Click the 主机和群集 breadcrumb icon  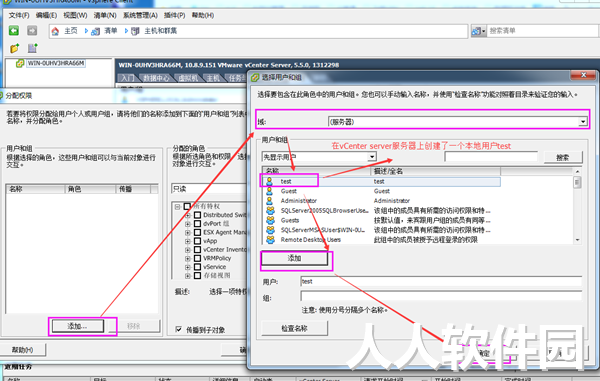135,31
